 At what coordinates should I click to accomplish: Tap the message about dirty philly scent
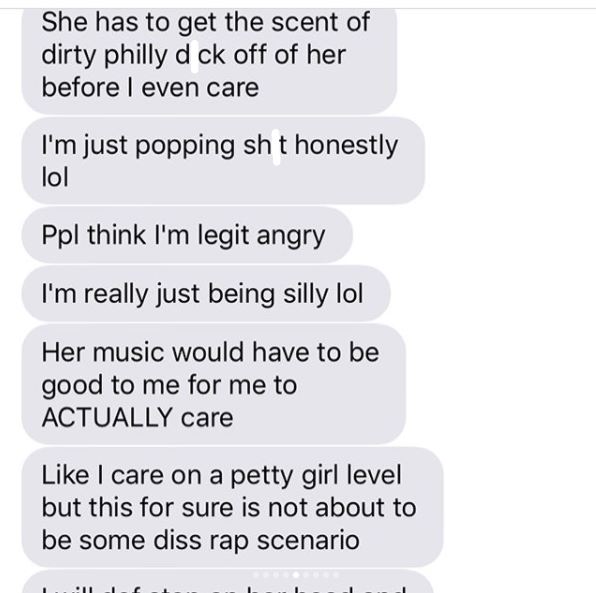click(209, 60)
